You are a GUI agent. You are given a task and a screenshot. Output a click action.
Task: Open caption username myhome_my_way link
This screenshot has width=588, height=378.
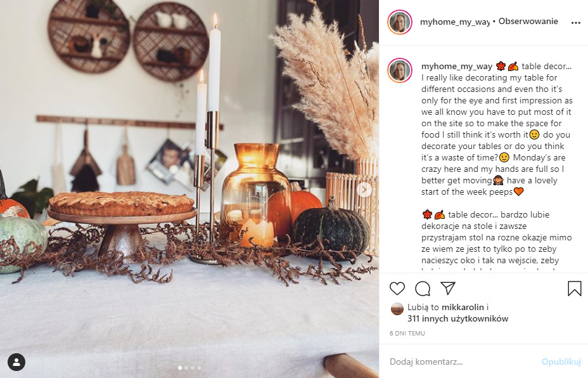click(456, 67)
